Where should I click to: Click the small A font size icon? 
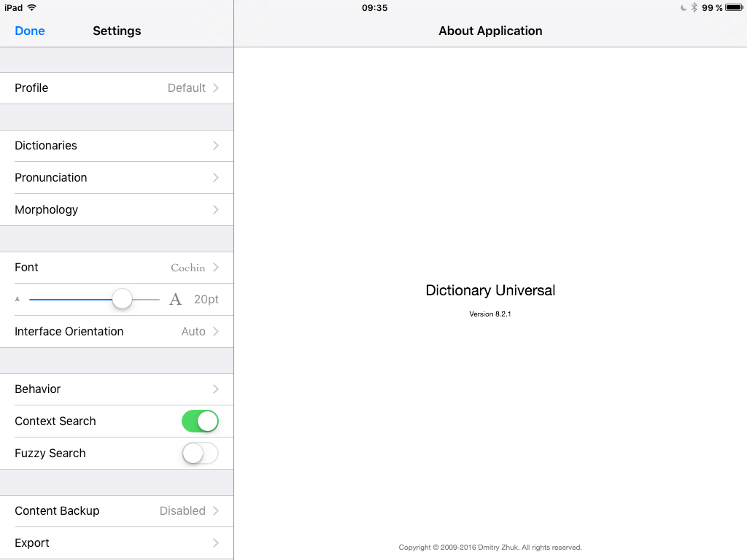point(18,300)
